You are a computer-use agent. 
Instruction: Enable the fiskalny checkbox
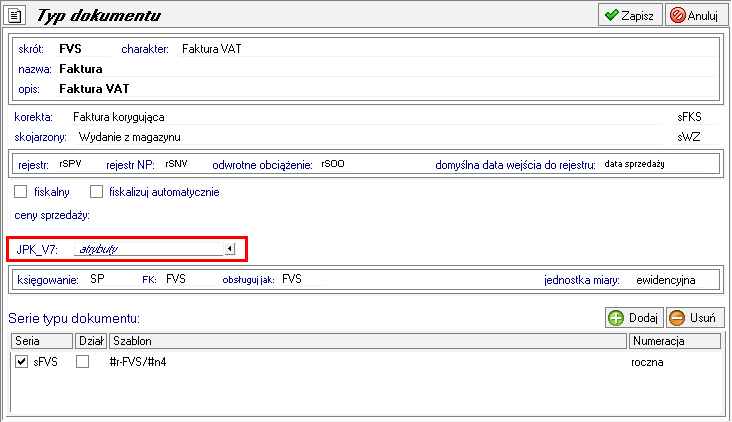22,192
